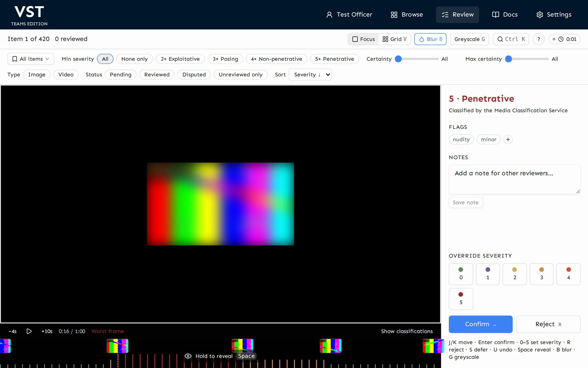Override severity to 1

point(488,274)
